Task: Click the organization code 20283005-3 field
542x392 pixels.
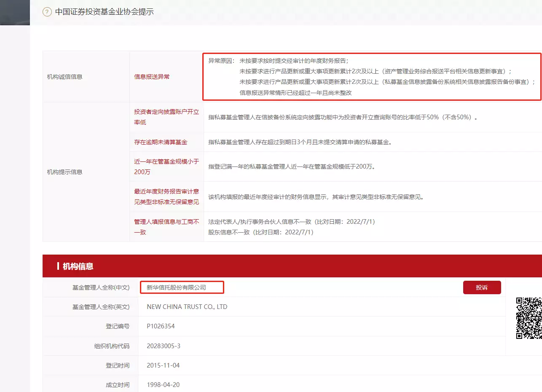Action: [164, 345]
